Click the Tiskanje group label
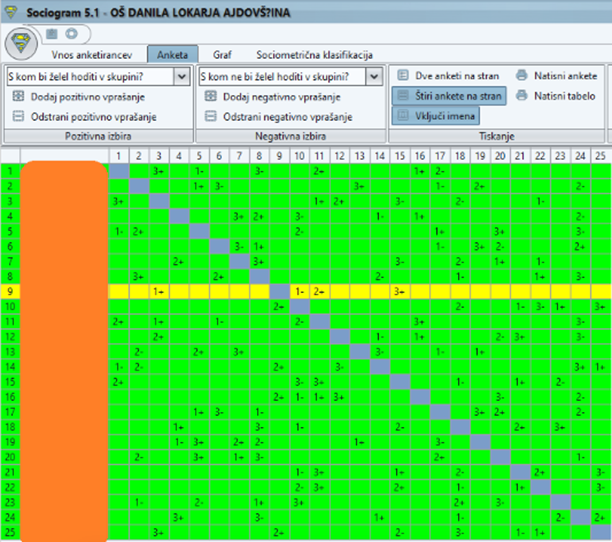Image resolution: width=612 pixels, height=542 pixels. (x=496, y=136)
